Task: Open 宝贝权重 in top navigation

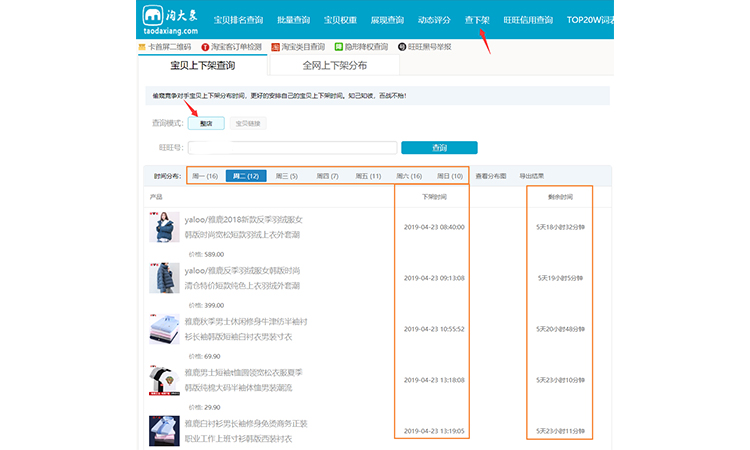Action: pos(341,20)
